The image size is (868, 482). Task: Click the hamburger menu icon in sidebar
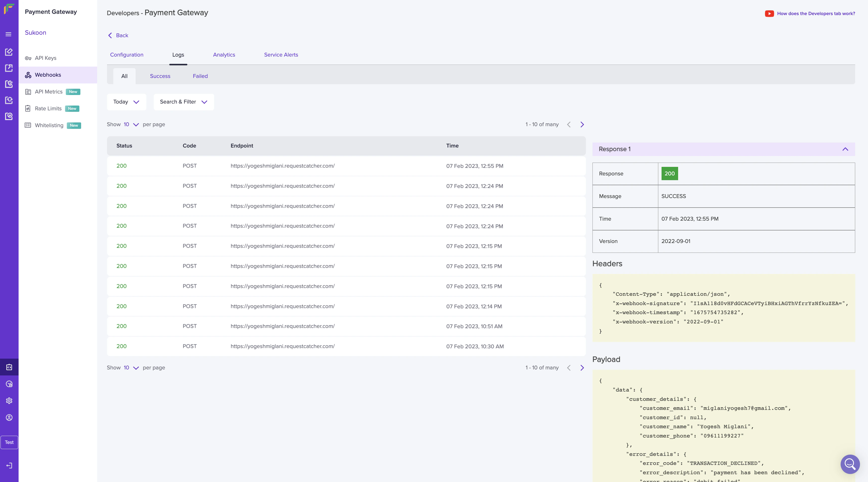[9, 34]
